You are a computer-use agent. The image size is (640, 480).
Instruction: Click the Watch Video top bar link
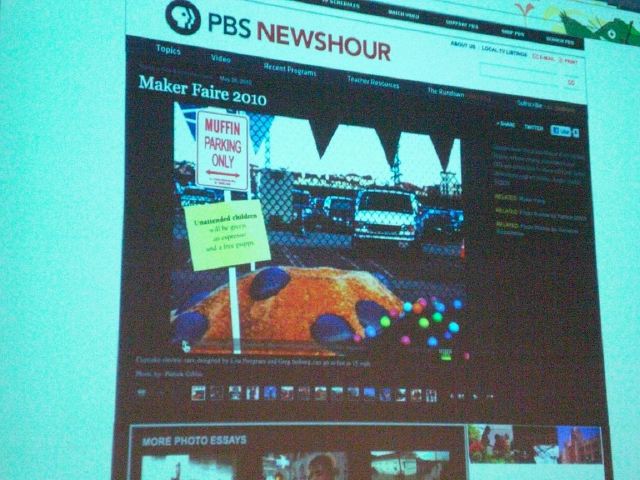pyautogui.click(x=404, y=15)
